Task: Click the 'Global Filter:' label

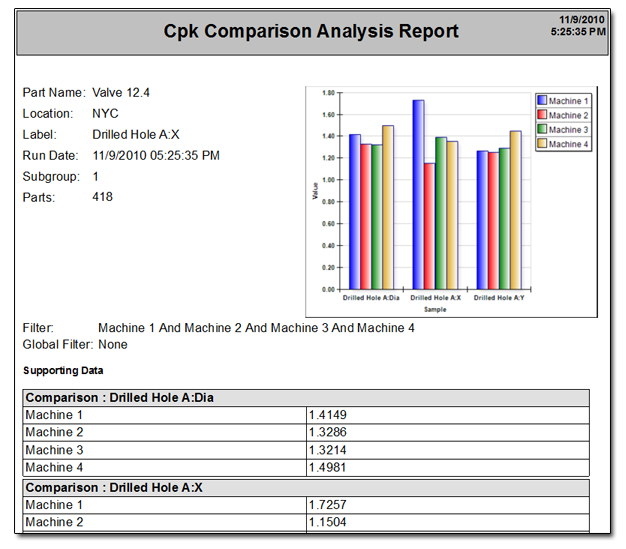Action: point(57,345)
